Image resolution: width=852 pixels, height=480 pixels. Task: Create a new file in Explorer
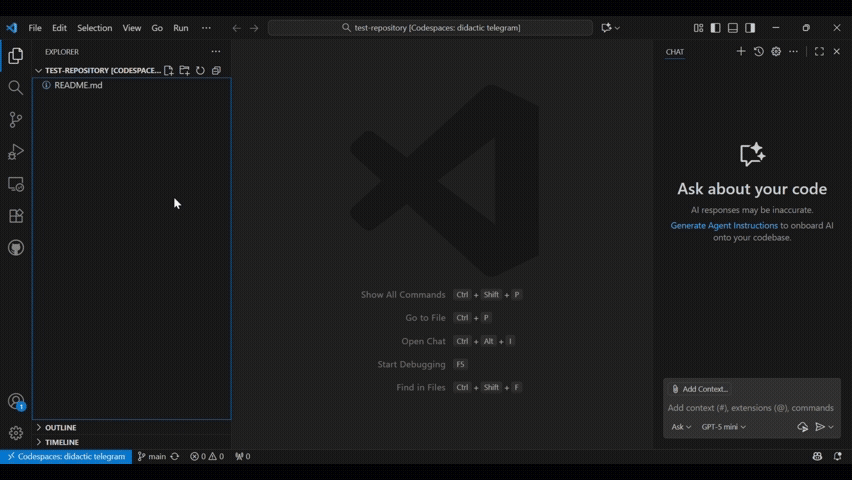[168, 70]
